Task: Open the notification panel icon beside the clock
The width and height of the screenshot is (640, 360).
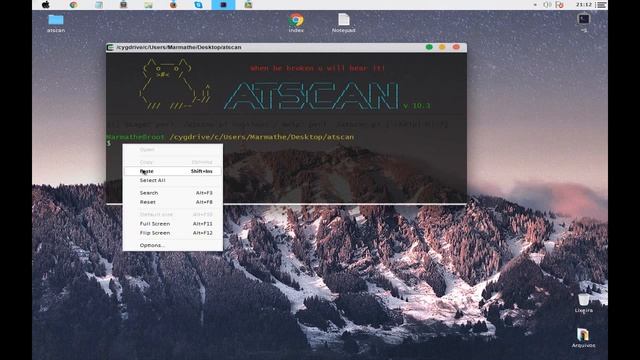Action: [601, 5]
